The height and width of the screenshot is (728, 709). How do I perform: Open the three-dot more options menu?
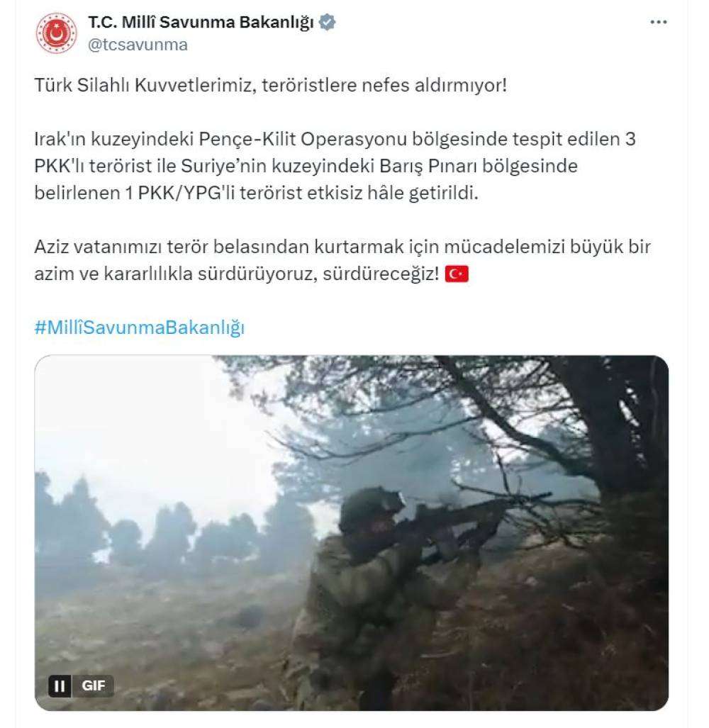point(659,22)
